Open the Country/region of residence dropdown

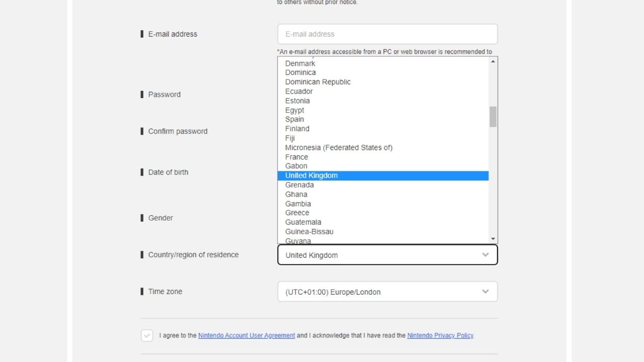(x=382, y=255)
